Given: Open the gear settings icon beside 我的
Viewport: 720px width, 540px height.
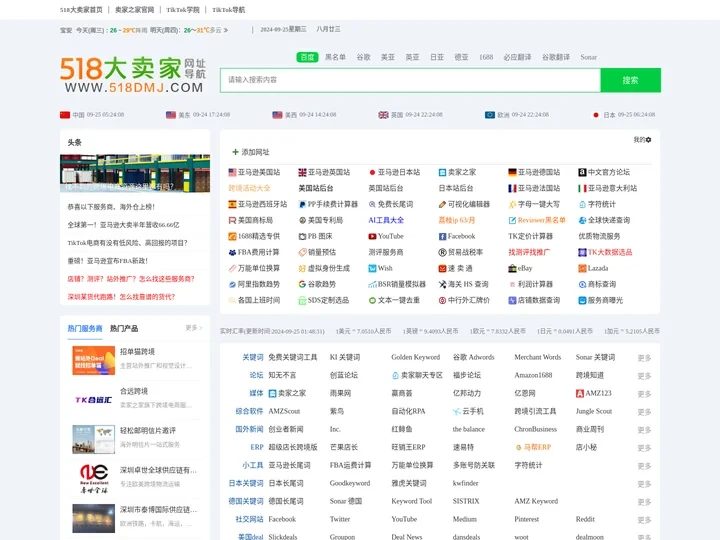Looking at the screenshot, I should click(x=648, y=140).
